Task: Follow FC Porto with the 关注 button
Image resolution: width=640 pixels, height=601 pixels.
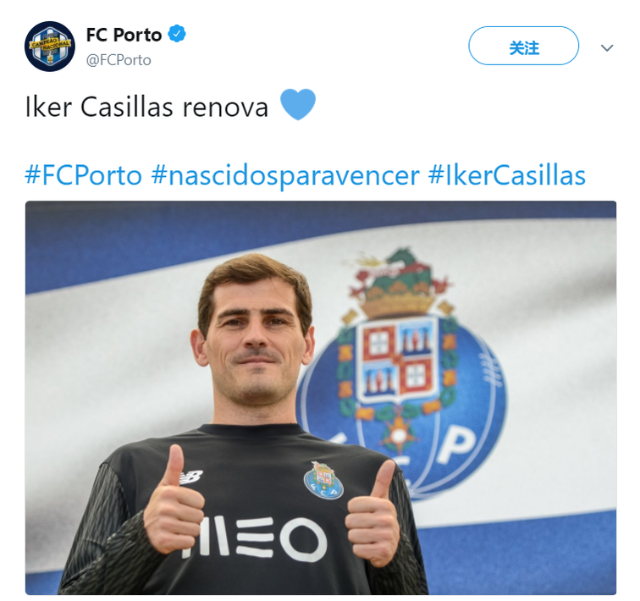Action: coord(523,46)
